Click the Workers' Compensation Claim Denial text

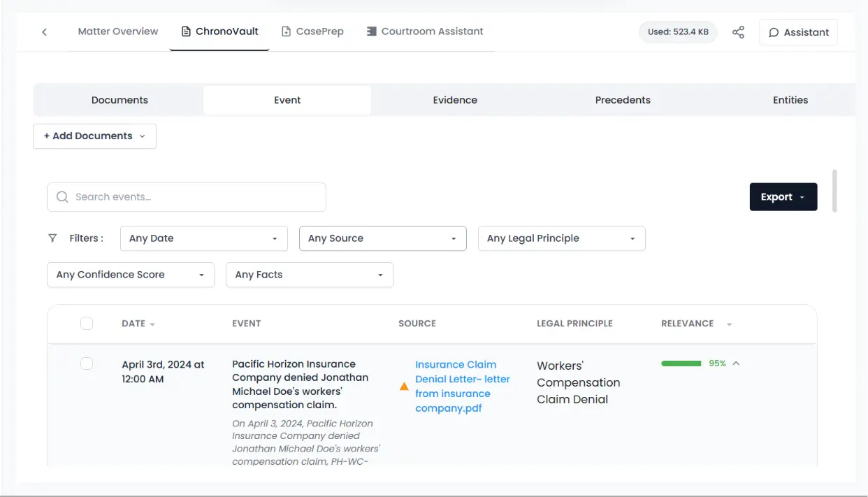[579, 382]
